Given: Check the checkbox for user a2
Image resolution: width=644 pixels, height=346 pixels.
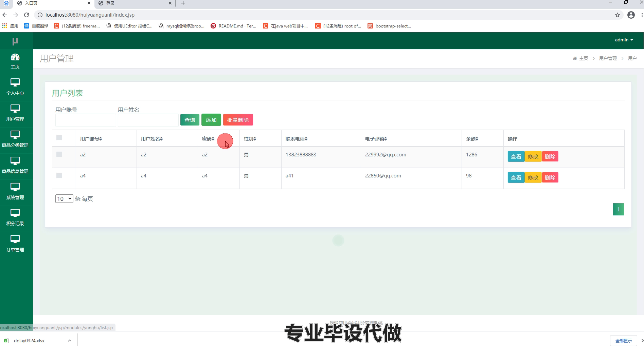Looking at the screenshot, I should 59,154.
